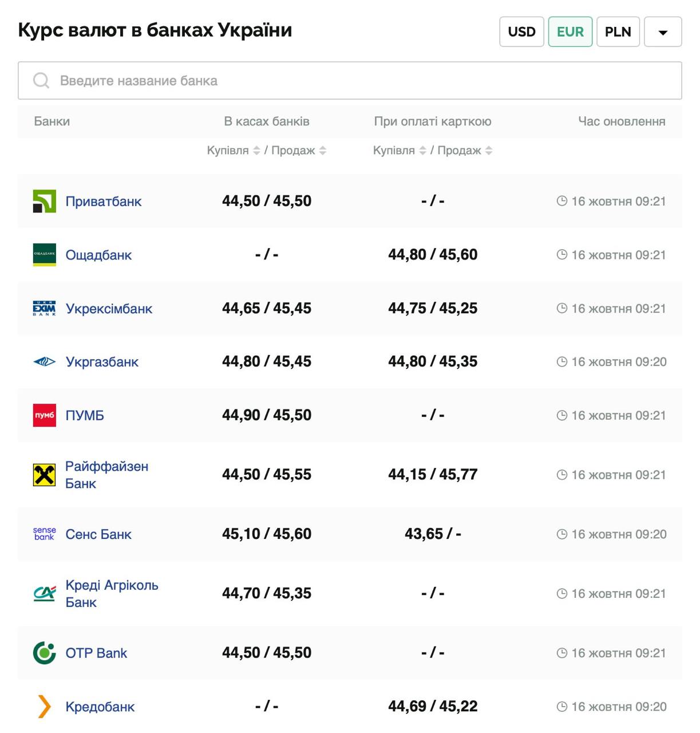Select the Ощадбанк bank logo
This screenshot has width=700, height=733.
tap(44, 255)
